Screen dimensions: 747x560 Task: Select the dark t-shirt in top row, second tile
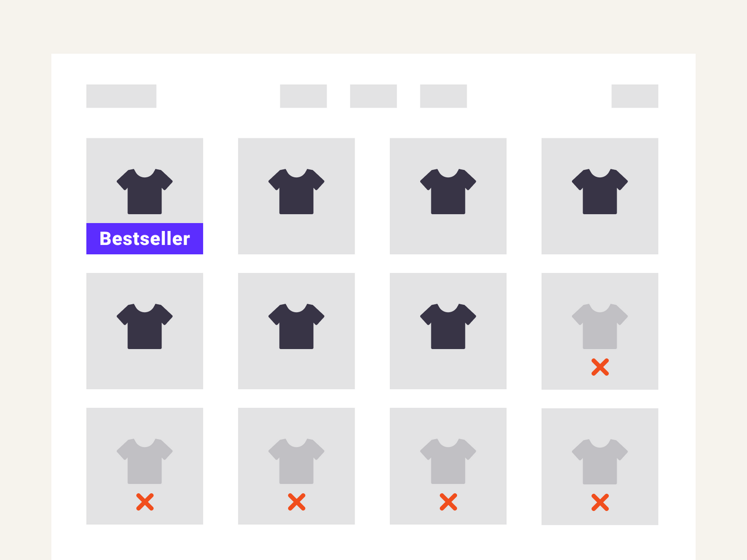tap(296, 192)
